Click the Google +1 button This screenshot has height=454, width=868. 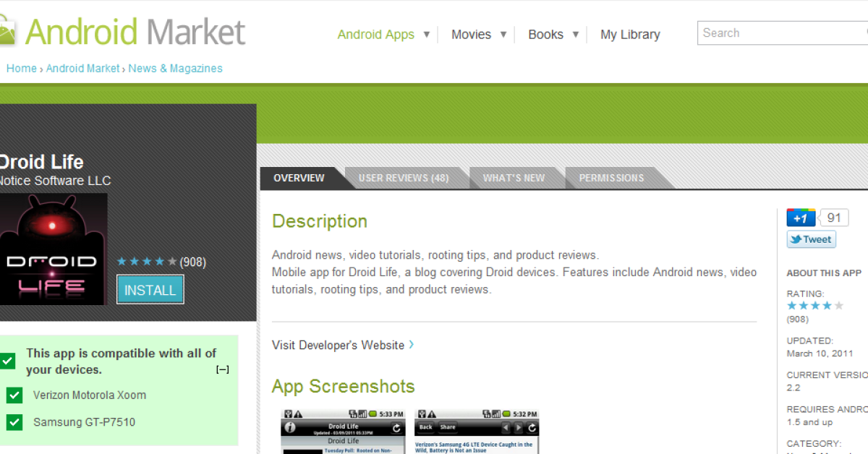click(801, 218)
